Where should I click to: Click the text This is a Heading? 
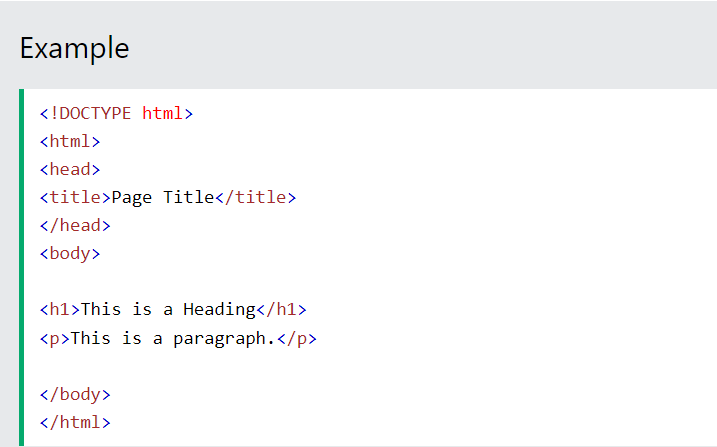tap(168, 310)
